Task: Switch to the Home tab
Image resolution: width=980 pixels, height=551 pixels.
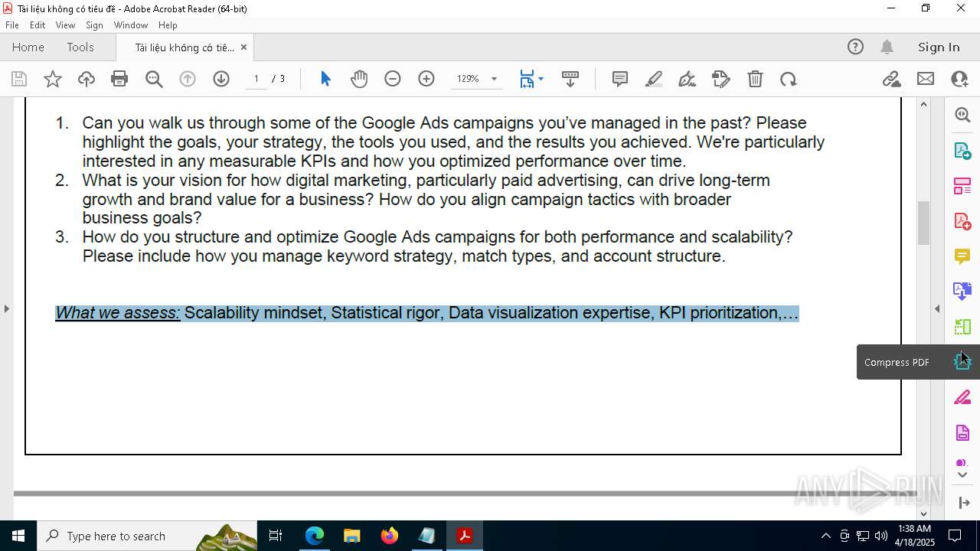Action: click(x=28, y=47)
